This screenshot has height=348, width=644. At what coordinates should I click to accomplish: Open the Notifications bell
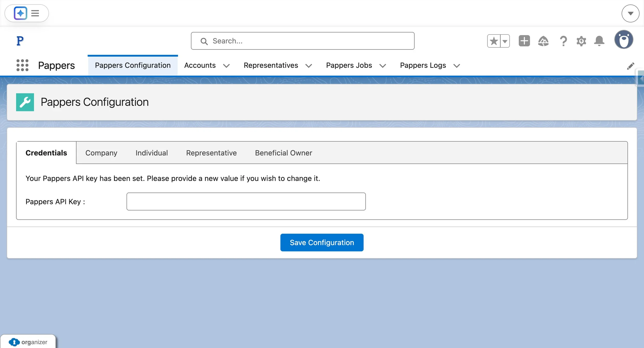599,41
